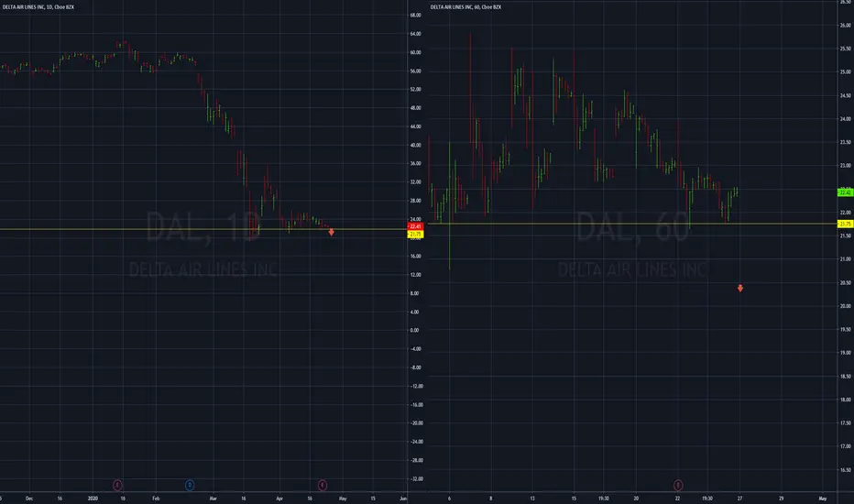854x504 pixels.
Task: Click the 13 label on 60-minute time axis
Action: point(532,499)
